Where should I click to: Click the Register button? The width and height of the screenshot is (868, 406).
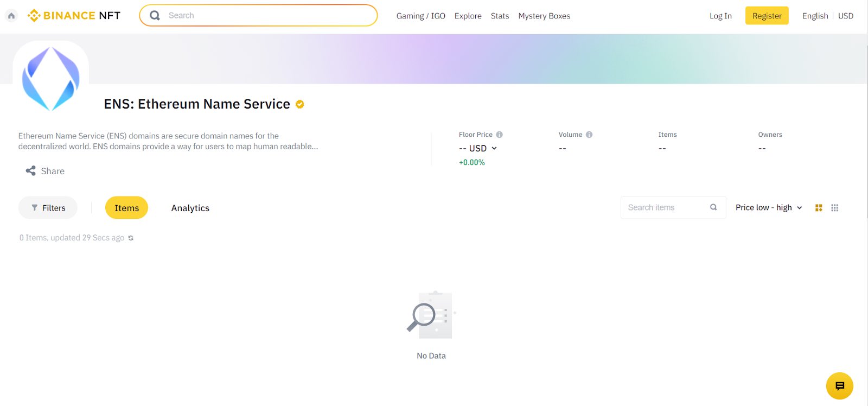(767, 16)
